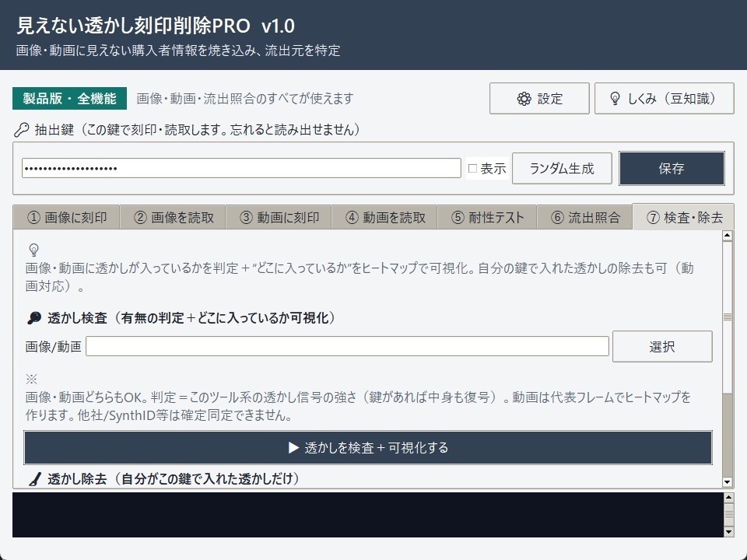Screen dimensions: 747x560
Task: Open the しくみ（豆知識）info button
Action: point(664,99)
